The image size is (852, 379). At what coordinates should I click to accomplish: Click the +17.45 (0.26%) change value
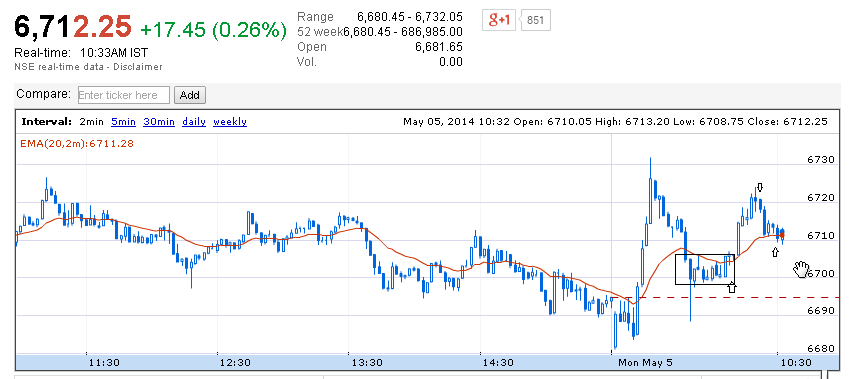(213, 30)
